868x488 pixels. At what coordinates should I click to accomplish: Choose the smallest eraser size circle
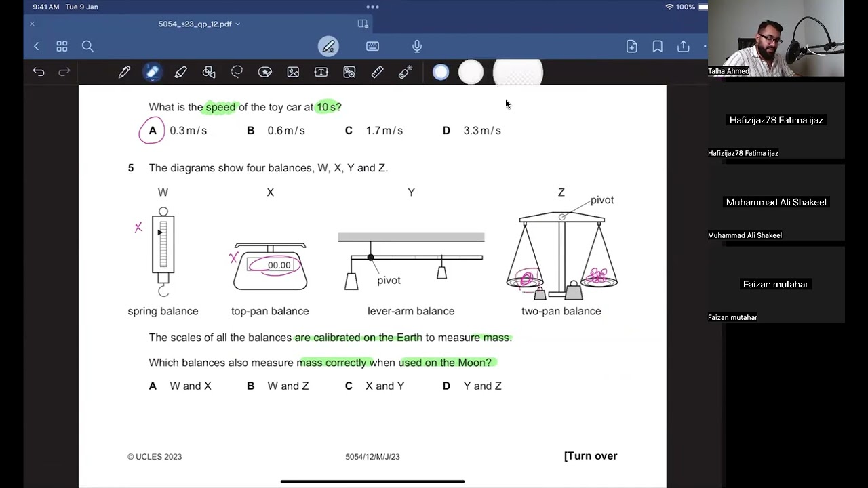(441, 72)
